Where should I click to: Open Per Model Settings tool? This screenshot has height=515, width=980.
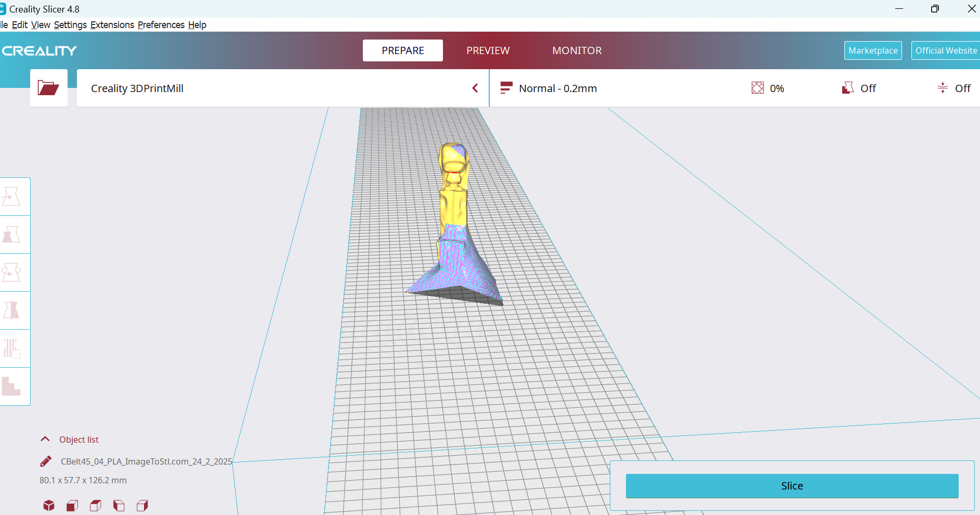(12, 349)
